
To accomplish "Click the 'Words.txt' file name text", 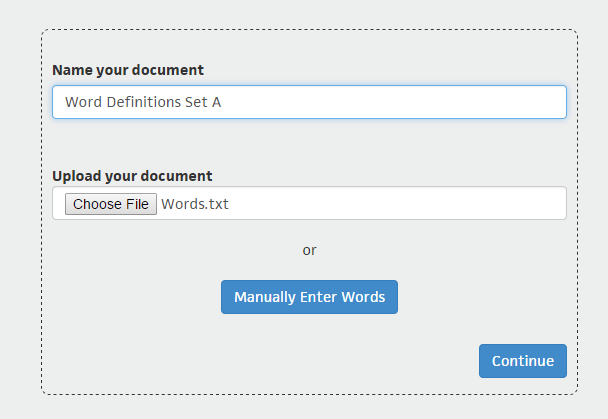I will (x=195, y=204).
